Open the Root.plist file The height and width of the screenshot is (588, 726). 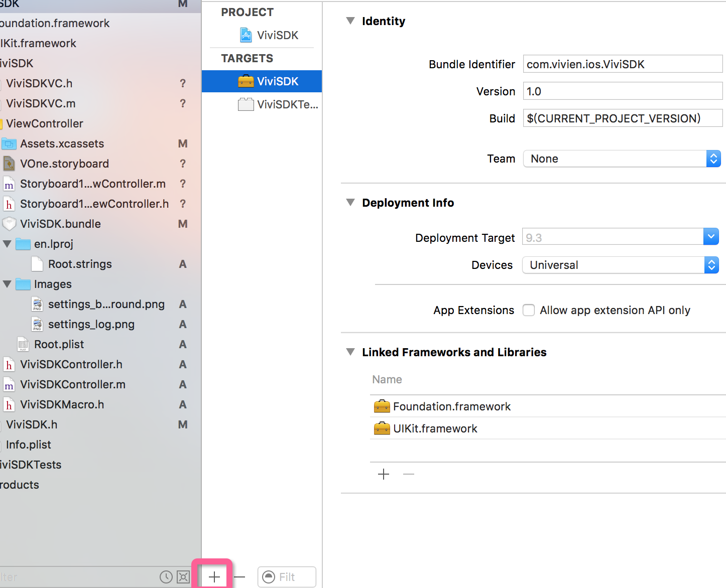pos(59,344)
